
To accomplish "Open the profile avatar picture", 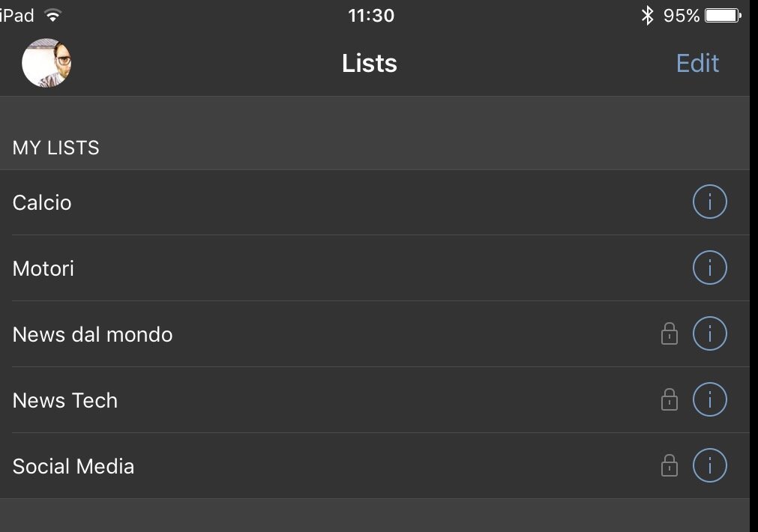I will 46,63.
